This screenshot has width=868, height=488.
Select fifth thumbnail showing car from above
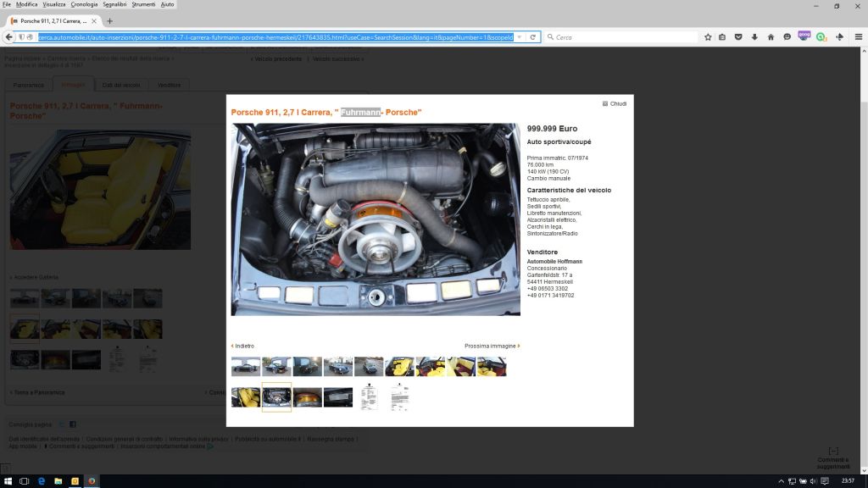(369, 366)
